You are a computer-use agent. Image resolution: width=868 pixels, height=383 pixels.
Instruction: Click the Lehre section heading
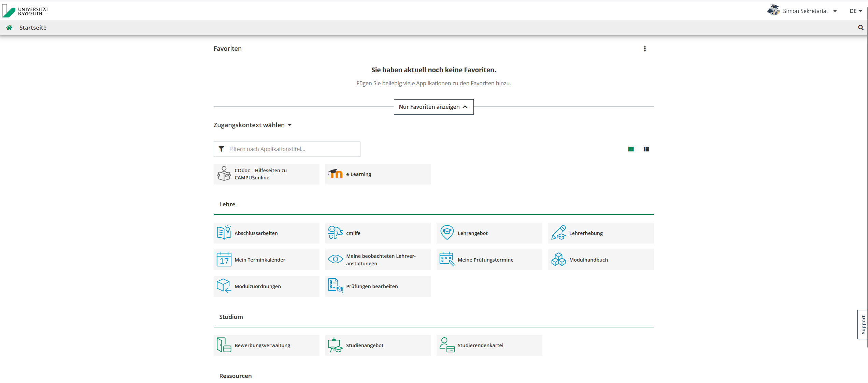[227, 204]
